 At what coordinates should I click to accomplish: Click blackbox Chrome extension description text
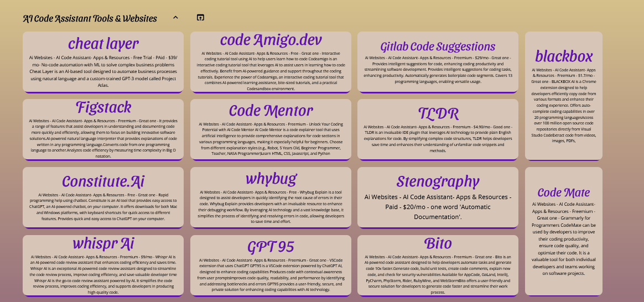(x=563, y=106)
